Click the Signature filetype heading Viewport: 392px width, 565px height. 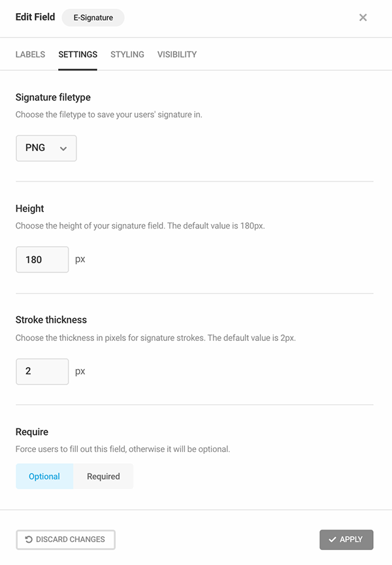point(53,97)
